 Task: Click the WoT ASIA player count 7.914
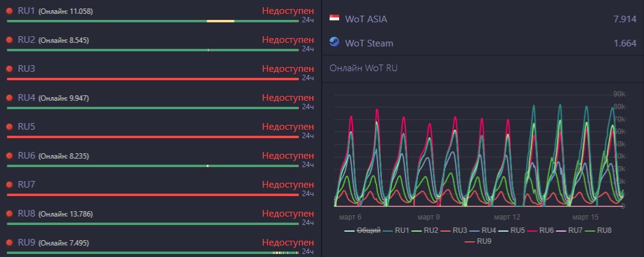(625, 19)
